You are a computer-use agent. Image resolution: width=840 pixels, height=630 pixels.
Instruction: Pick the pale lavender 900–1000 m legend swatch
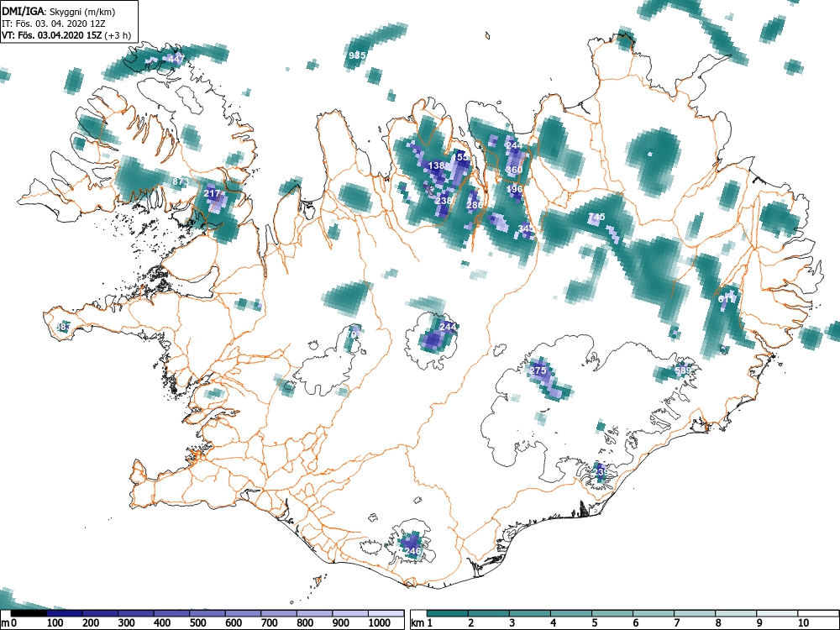point(350,613)
